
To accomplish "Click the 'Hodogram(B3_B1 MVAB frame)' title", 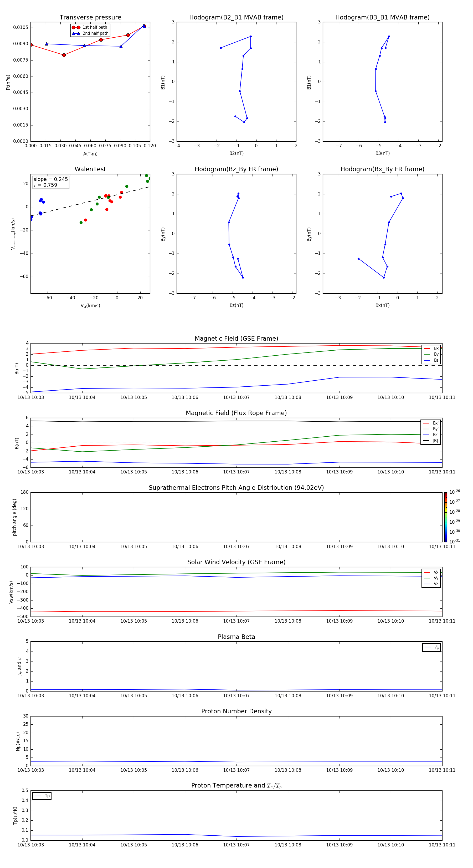I will point(382,18).
